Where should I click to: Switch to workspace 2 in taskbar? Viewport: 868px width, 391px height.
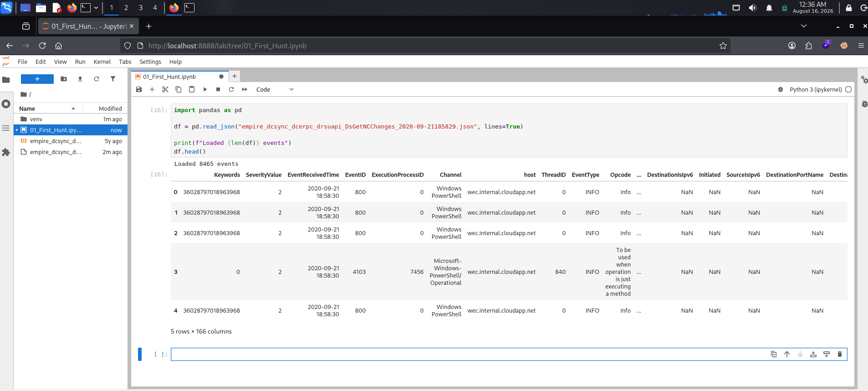(x=126, y=8)
